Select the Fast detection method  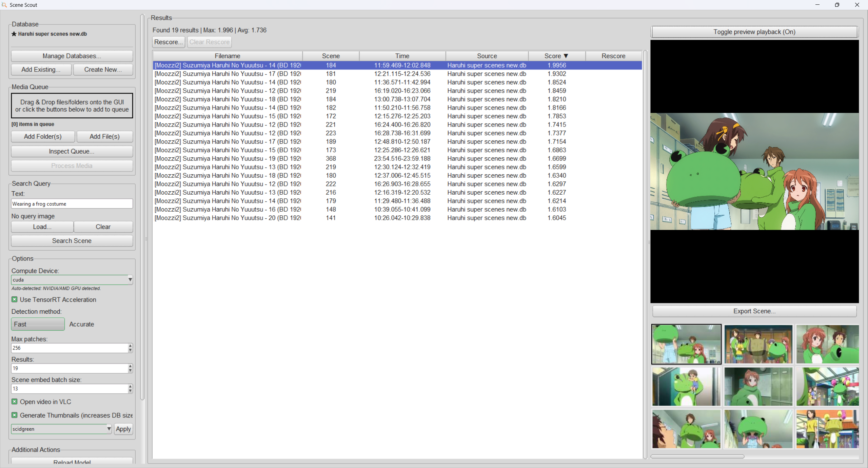click(38, 324)
